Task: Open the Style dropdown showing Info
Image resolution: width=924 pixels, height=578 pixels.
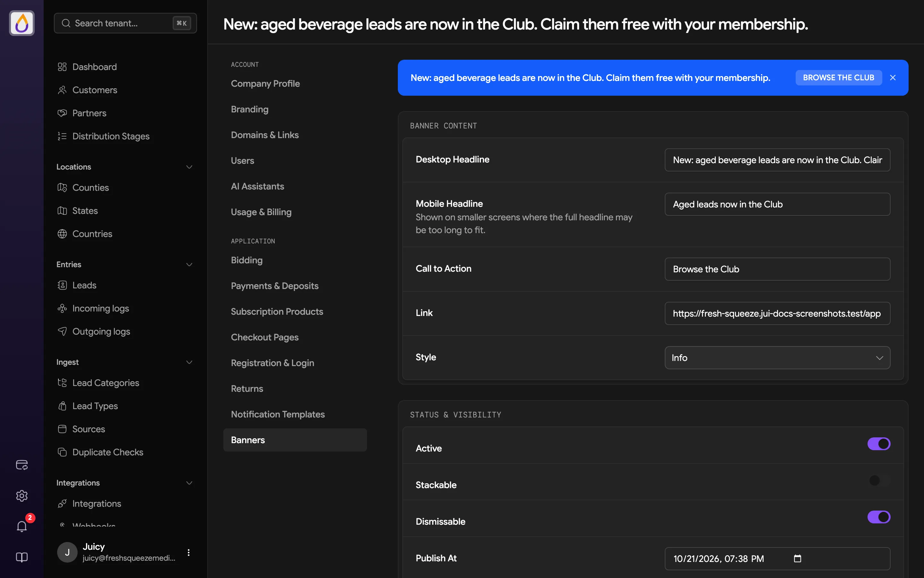Action: point(777,358)
